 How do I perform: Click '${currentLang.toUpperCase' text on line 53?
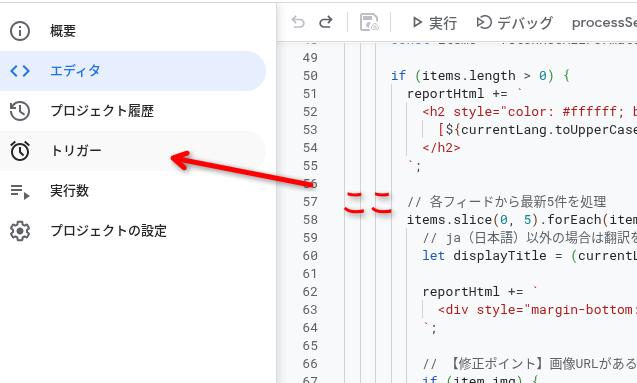pos(541,130)
